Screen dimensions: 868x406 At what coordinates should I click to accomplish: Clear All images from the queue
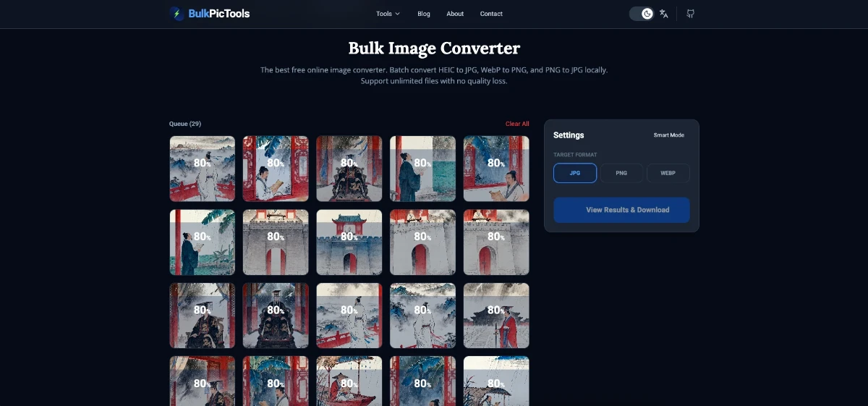[x=517, y=124]
